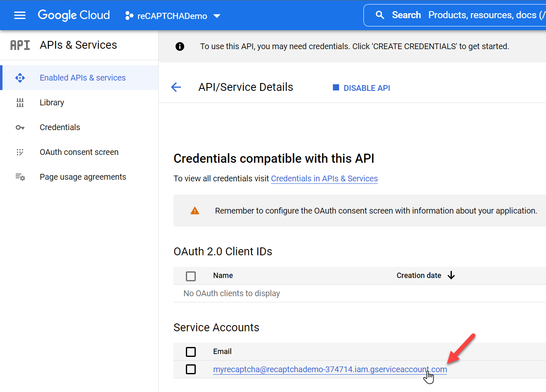This screenshot has height=392, width=546.
Task: Click the OAuth consent screen reminder message
Action: [x=376, y=211]
